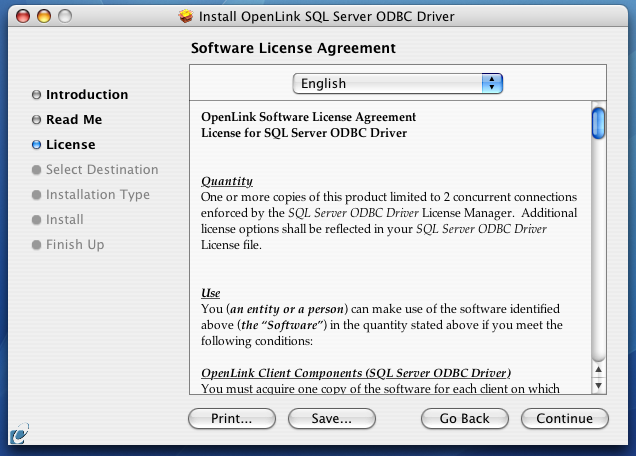The image size is (636, 456).
Task: Select the Introduction step label
Action: 87,95
